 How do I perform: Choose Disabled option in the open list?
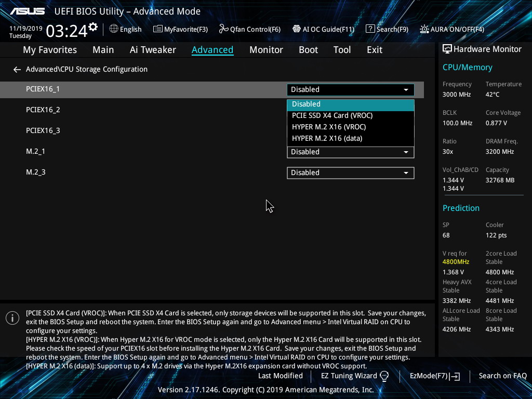(x=351, y=104)
